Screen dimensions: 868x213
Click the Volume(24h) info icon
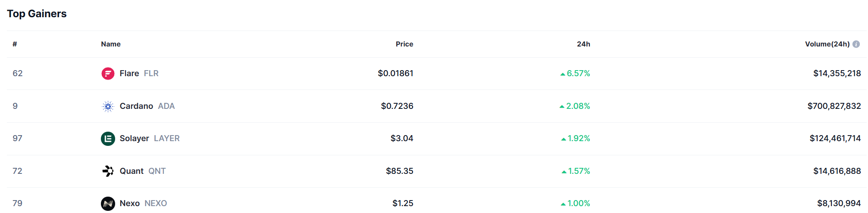(856, 44)
